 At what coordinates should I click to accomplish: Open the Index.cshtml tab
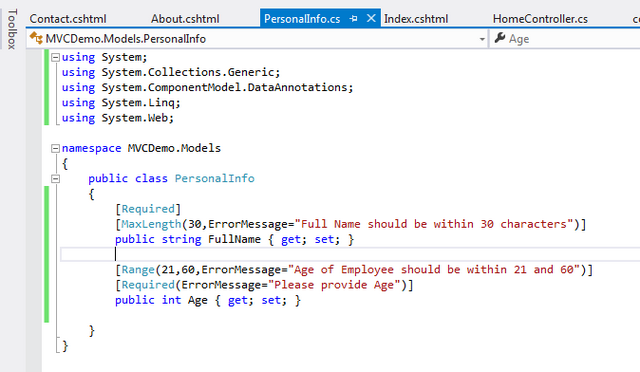(416, 19)
